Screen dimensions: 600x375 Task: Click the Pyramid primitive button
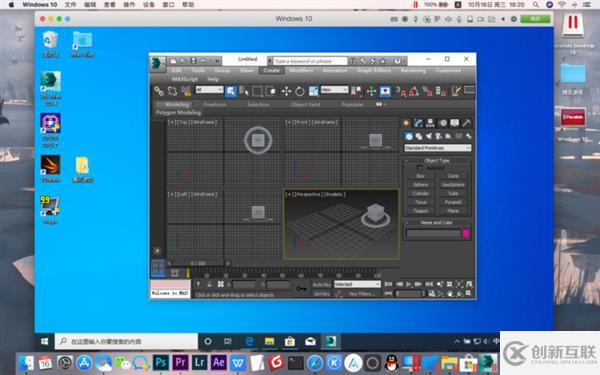coord(453,202)
